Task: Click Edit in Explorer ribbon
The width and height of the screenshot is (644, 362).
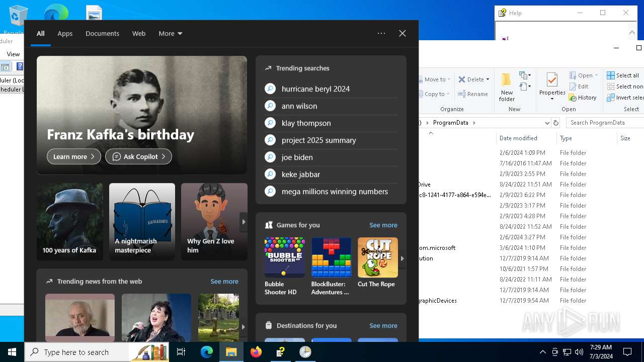Action: click(580, 86)
